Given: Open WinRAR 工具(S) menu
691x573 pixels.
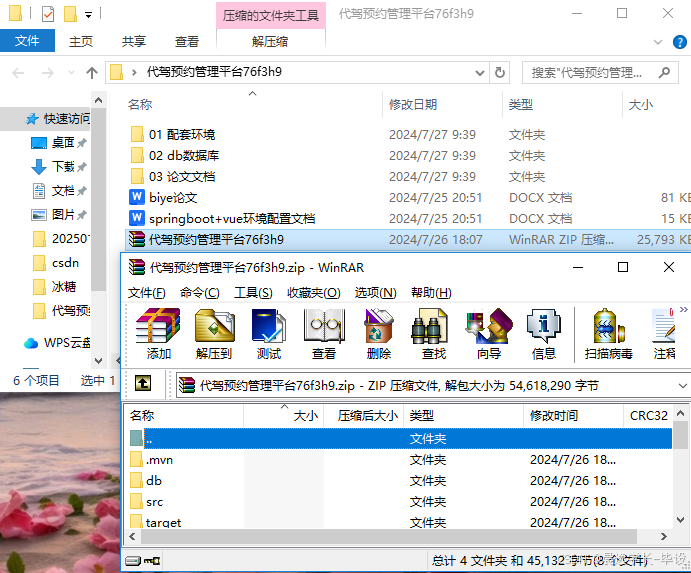Looking at the screenshot, I should 253,293.
